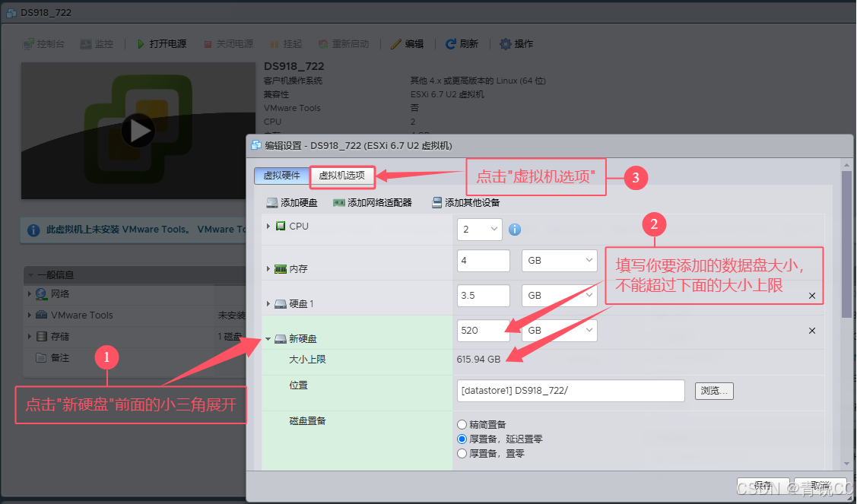This screenshot has height=504, width=857.
Task: Click the dialog vertical scrollbar thumb
Action: [846, 244]
